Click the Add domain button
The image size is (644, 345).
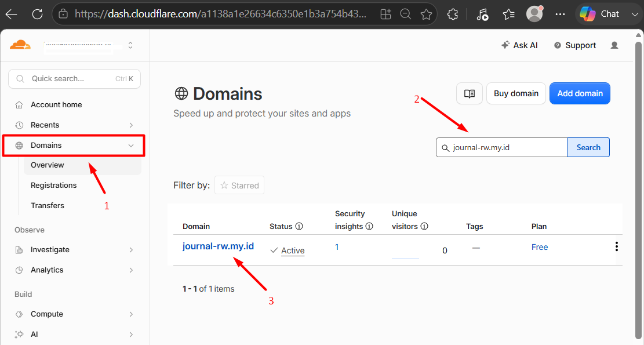coord(580,94)
